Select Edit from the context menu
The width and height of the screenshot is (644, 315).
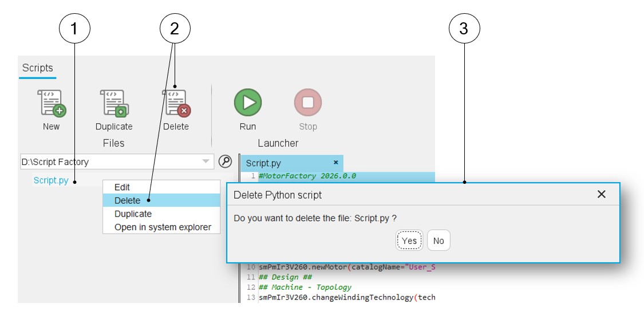122,187
